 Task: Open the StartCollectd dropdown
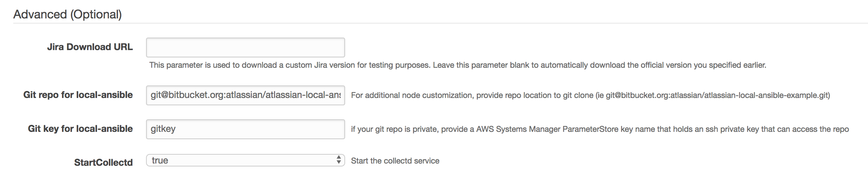coord(245,160)
